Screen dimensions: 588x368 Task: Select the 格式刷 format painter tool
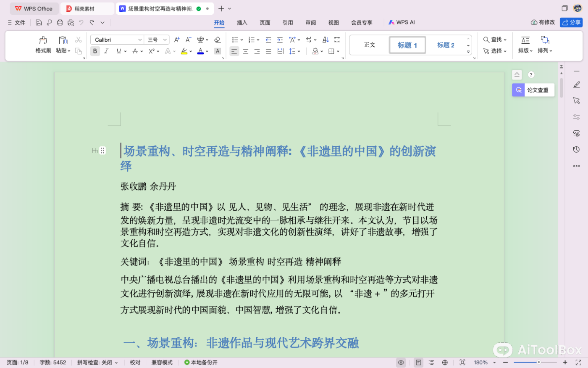point(43,44)
